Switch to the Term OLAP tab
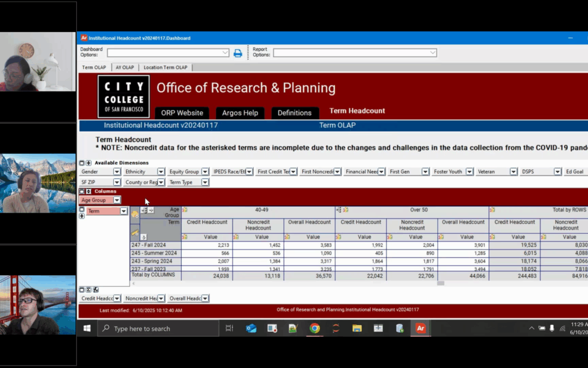This screenshot has width=588, height=368. coord(94,68)
